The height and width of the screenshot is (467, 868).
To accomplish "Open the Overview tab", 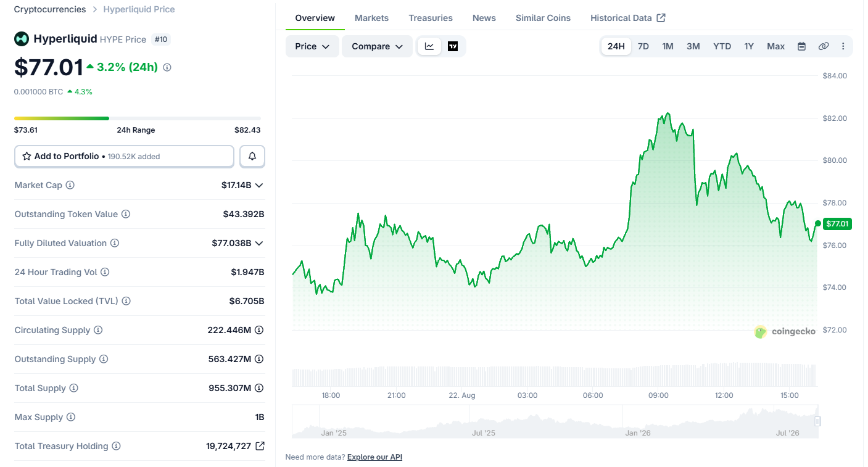I will tap(315, 18).
